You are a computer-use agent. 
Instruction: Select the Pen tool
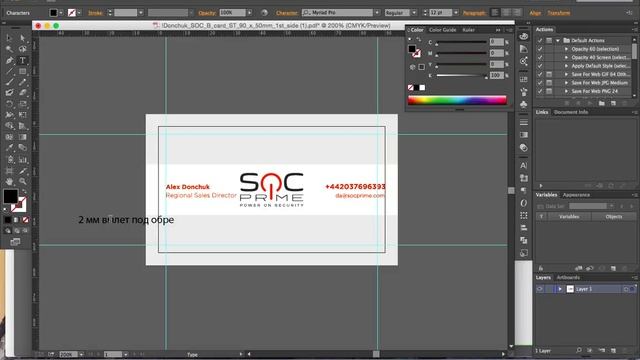(9, 60)
